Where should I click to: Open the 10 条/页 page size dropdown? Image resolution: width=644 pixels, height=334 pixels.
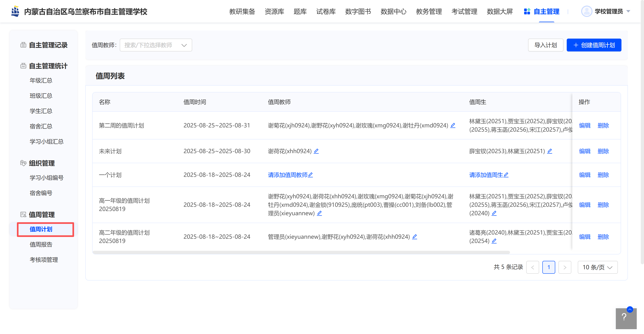pyautogui.click(x=598, y=267)
